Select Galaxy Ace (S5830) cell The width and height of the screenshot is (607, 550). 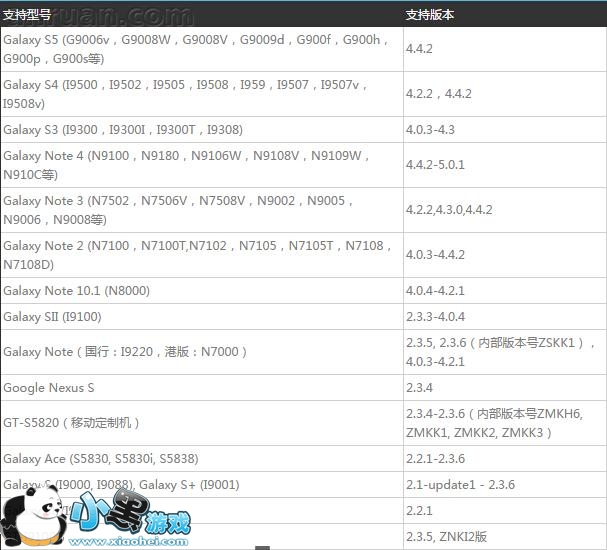(202, 459)
